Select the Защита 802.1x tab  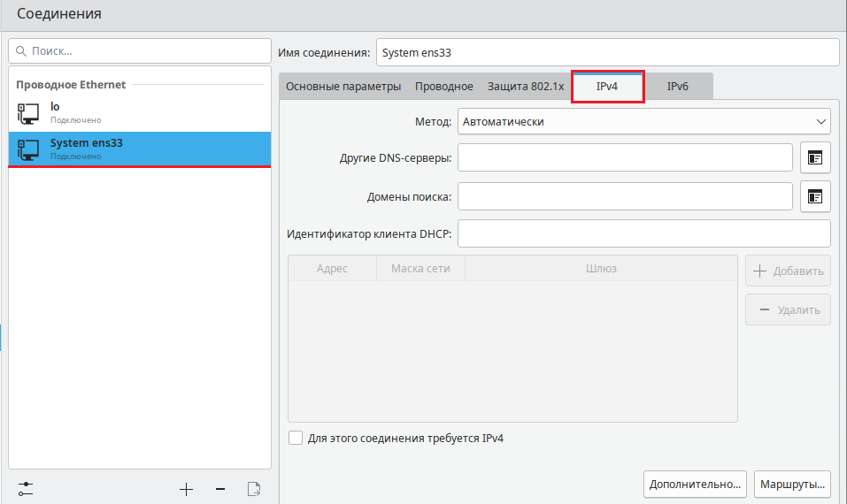pos(525,87)
